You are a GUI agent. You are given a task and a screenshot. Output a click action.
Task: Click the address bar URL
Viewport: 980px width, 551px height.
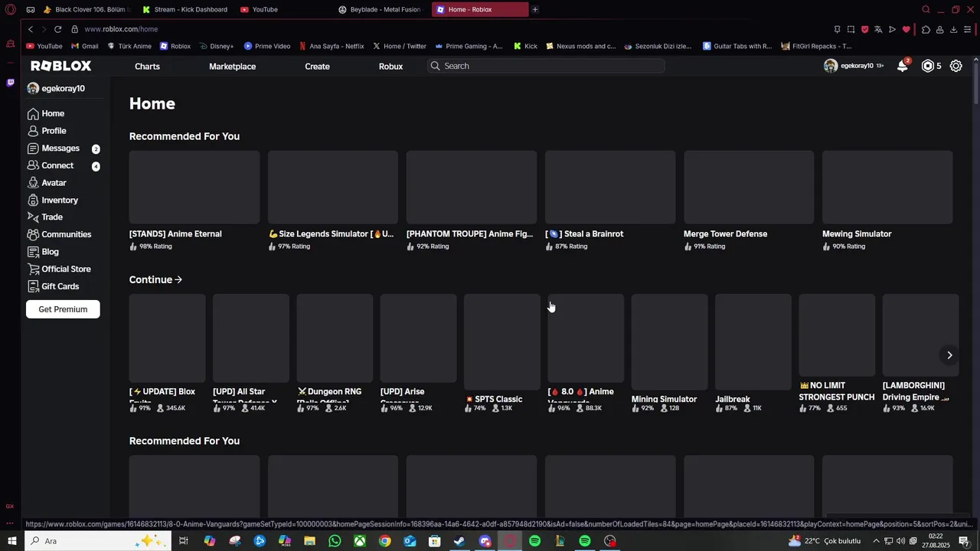tap(121, 29)
